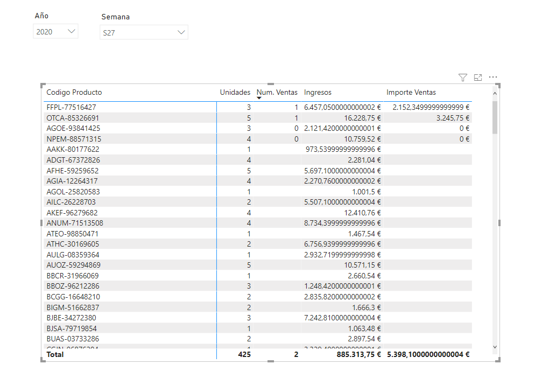Click the Unidades column header
Image resolution: width=556 pixels, height=392 pixels.
[235, 92]
